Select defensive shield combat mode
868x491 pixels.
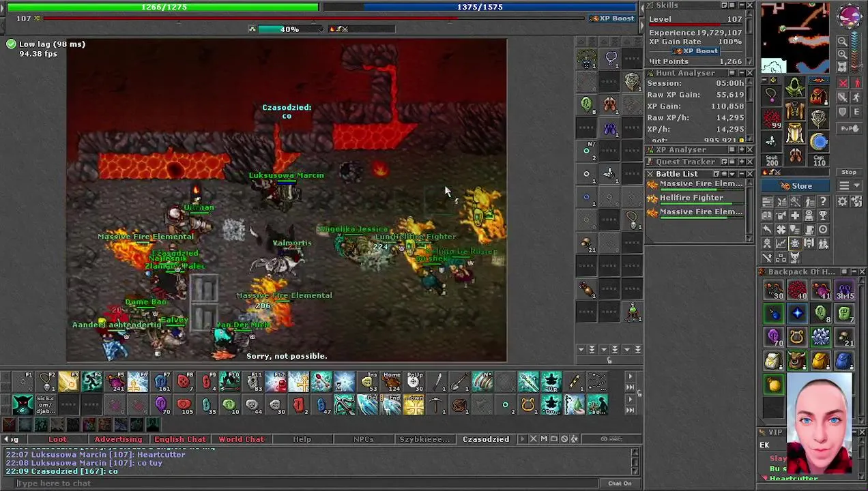pyautogui.click(x=843, y=112)
